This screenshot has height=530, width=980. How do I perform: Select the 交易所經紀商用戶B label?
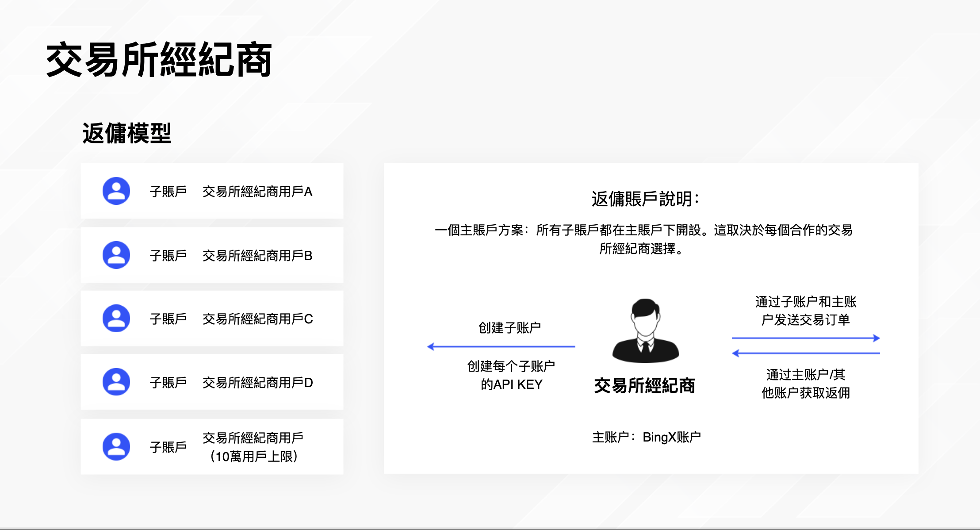click(257, 255)
